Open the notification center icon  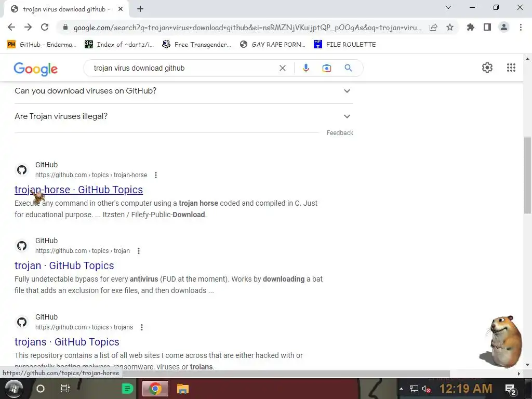511,390
